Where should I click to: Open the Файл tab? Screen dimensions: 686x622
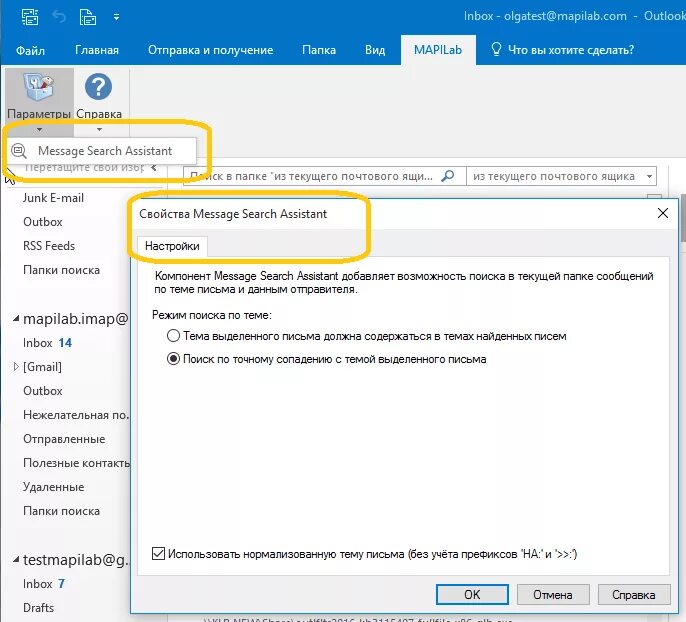(30, 50)
